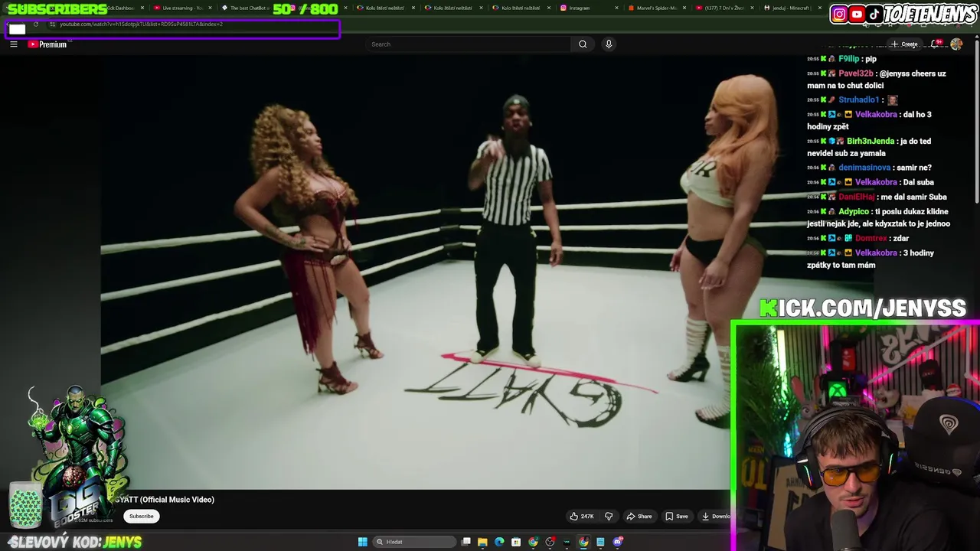Click username DanielHaj in chat

pos(856,197)
